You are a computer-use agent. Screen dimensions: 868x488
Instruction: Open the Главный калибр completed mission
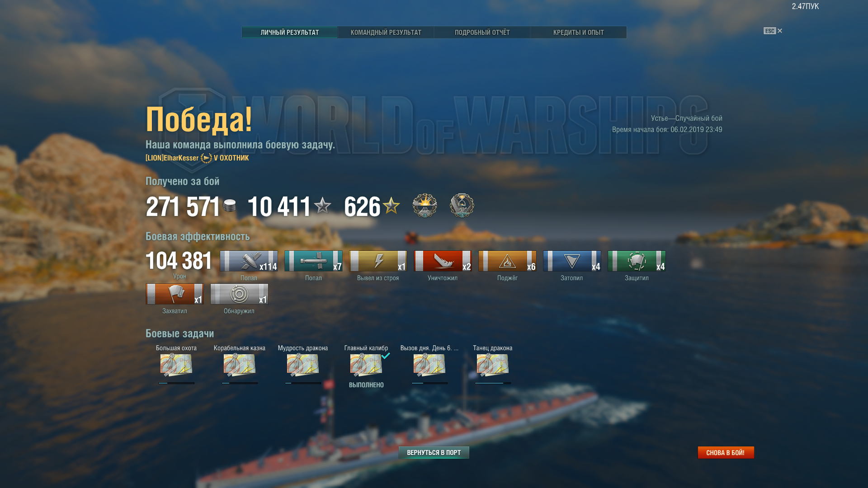click(x=366, y=365)
